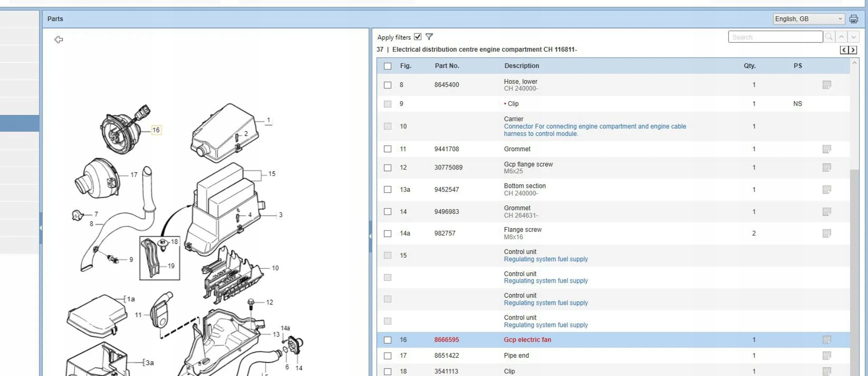Toggle the Apply filters checkbox
The image size is (868, 376).
click(418, 37)
